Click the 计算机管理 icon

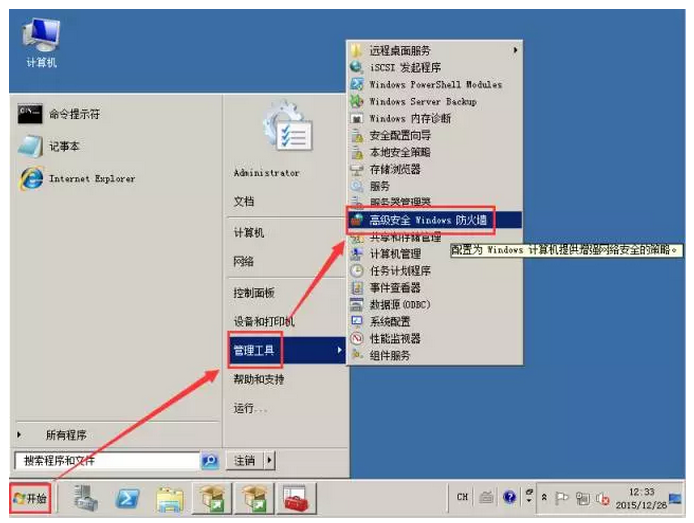tap(356, 254)
